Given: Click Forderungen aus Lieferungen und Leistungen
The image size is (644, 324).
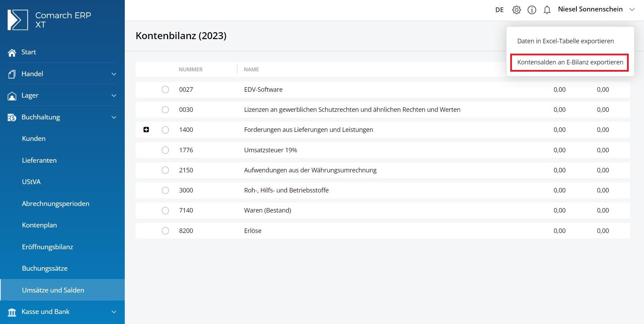Looking at the screenshot, I should tap(308, 129).
